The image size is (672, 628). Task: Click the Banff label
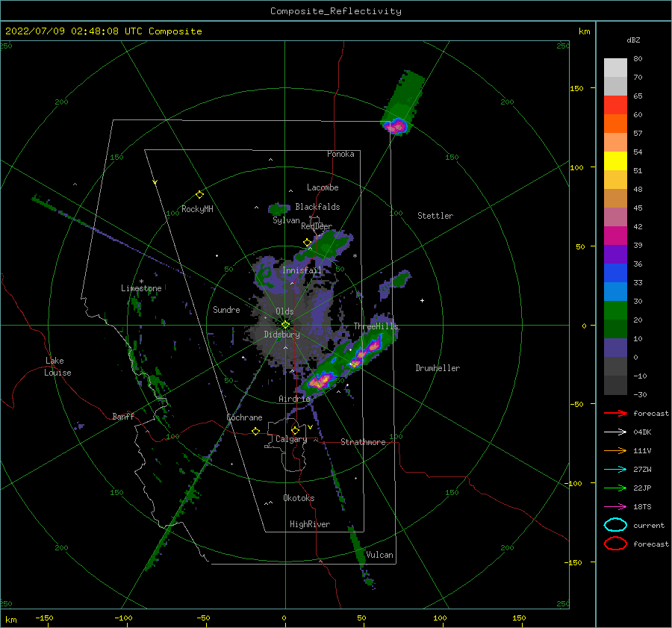123,416
